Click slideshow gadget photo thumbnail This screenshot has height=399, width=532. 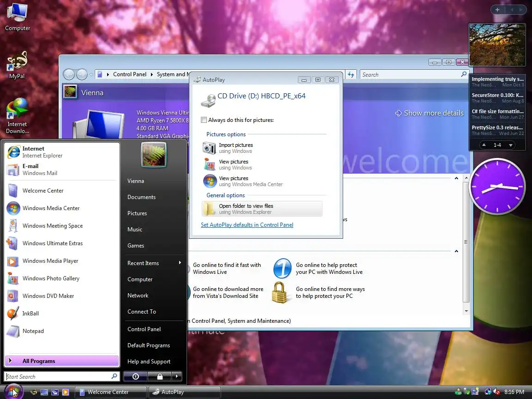click(497, 44)
